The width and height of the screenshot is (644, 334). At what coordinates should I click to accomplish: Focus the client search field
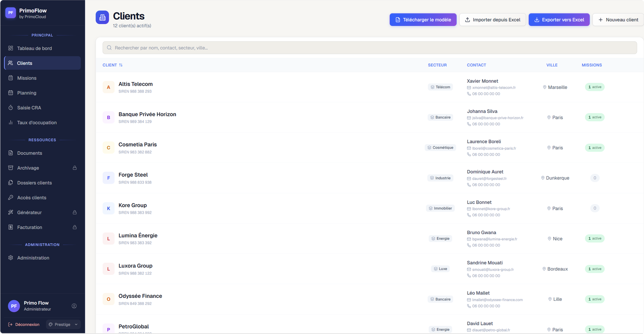point(370,48)
